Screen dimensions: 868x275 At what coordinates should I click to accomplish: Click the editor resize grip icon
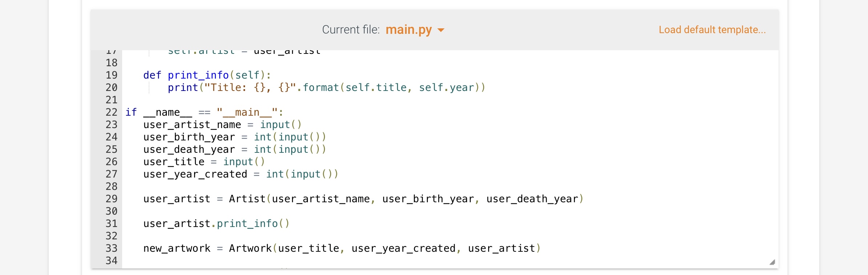[x=772, y=262]
